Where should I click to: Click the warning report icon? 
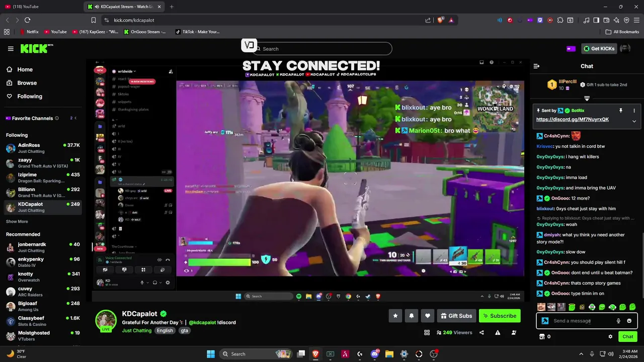point(498,332)
